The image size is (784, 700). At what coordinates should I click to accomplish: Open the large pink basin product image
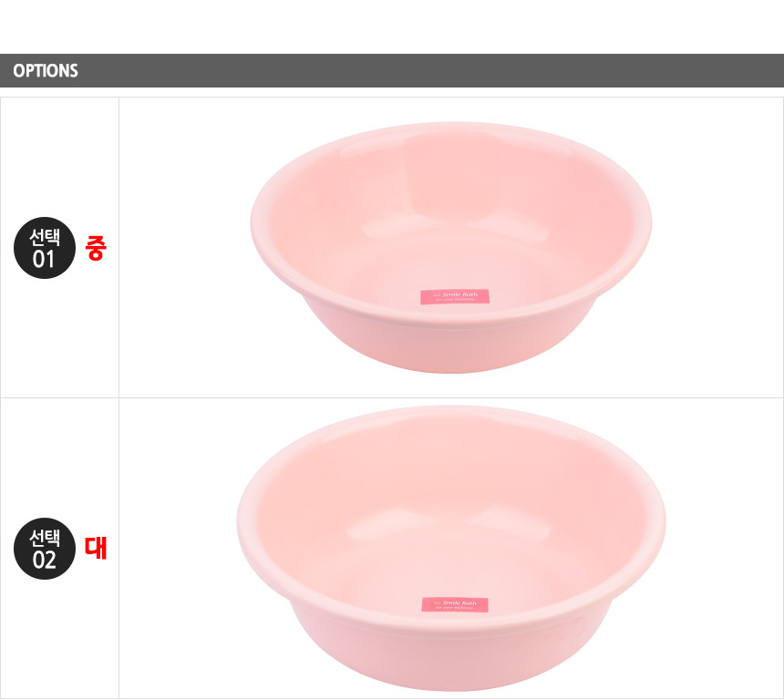pos(451,547)
